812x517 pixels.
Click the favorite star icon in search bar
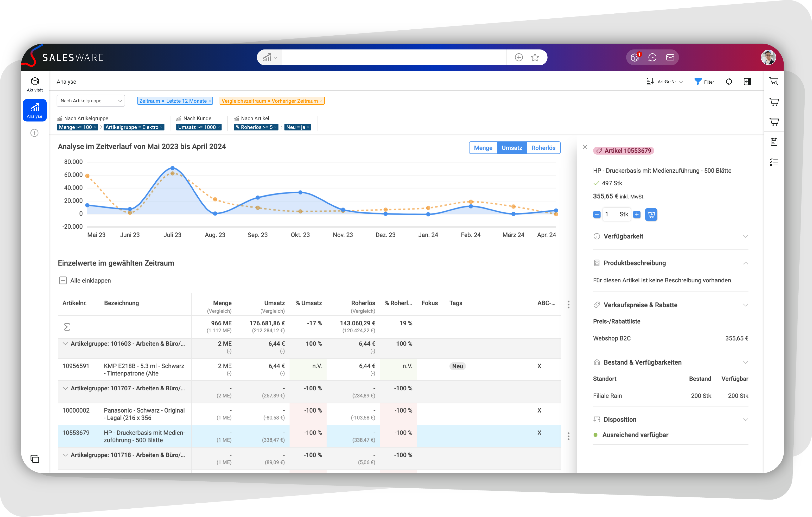pos(535,57)
